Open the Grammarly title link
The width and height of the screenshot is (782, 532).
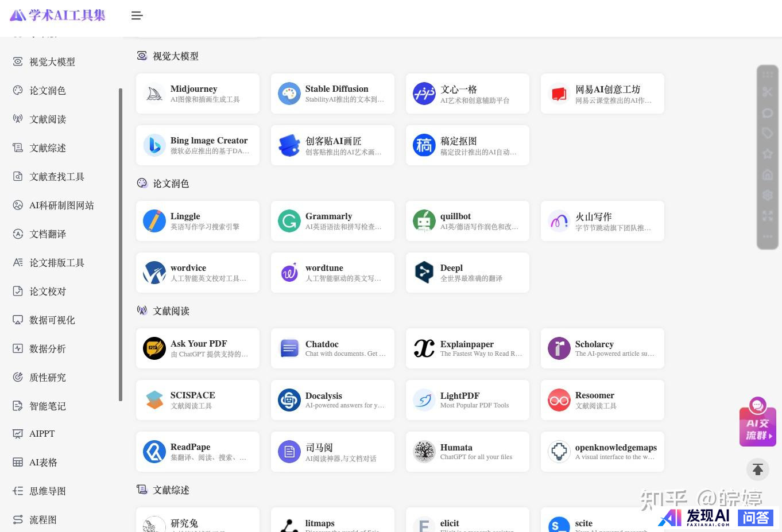328,216
